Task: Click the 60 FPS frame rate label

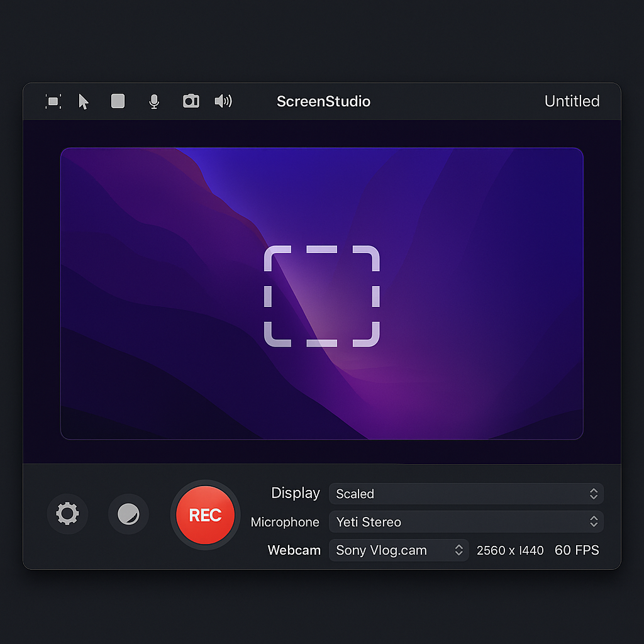Action: (x=577, y=550)
